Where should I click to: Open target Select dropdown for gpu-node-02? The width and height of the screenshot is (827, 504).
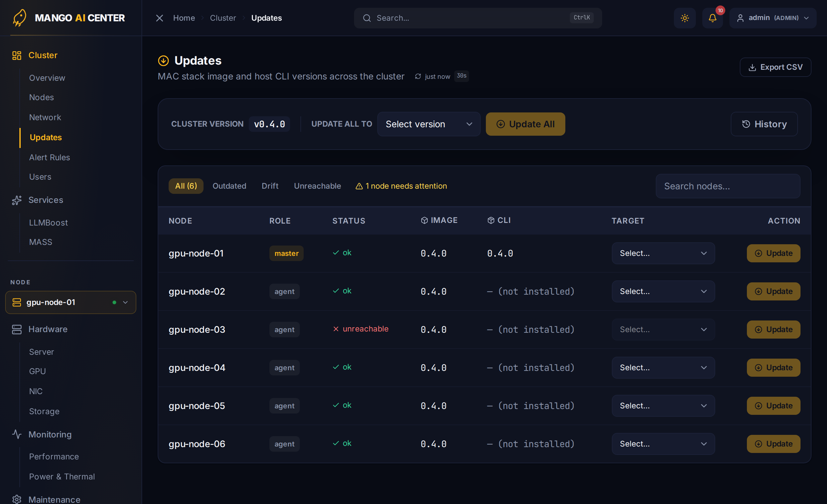[x=663, y=291]
